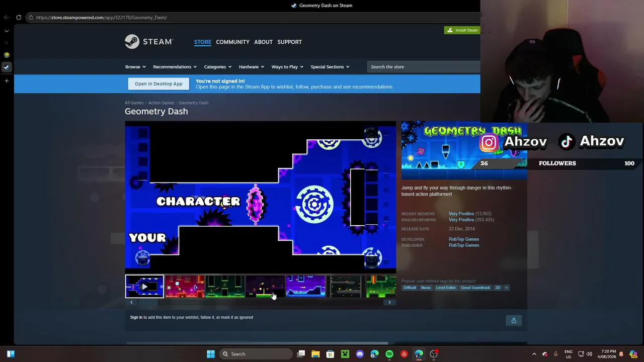Select the red and pink screenshot thumbnail
This screenshot has height=362, width=644.
185,287
